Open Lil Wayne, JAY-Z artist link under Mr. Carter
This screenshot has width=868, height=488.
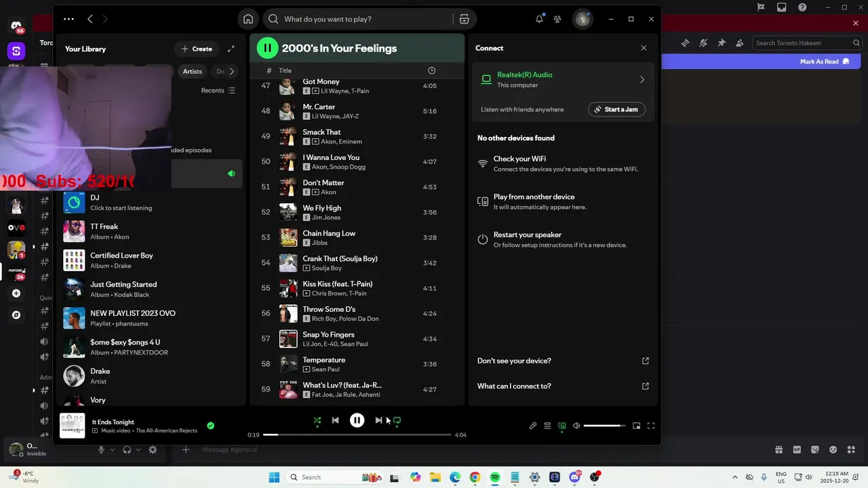pyautogui.click(x=335, y=117)
